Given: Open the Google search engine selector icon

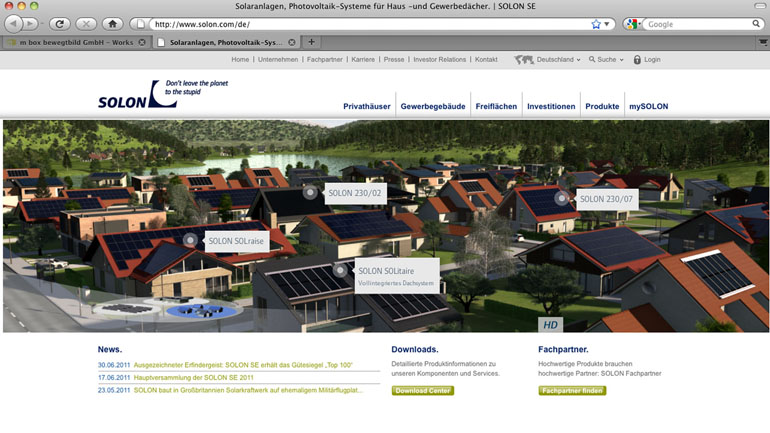Looking at the screenshot, I should coord(632,24).
